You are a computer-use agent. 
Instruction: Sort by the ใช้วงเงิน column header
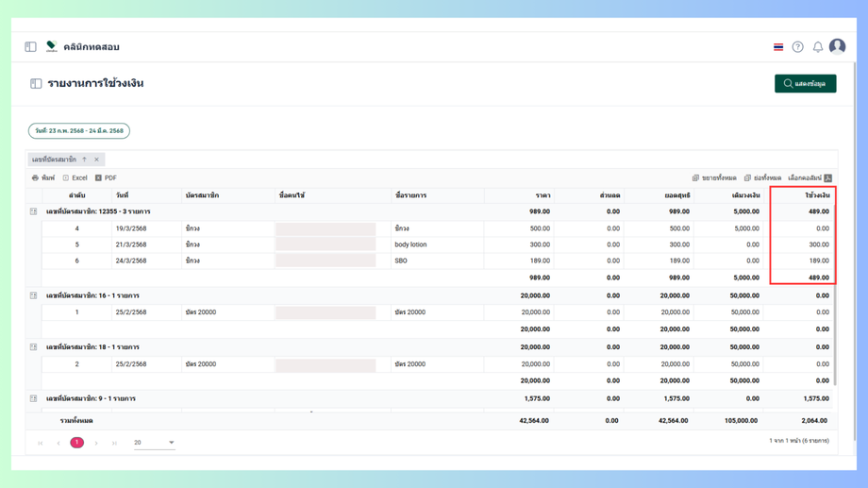[x=799, y=195]
